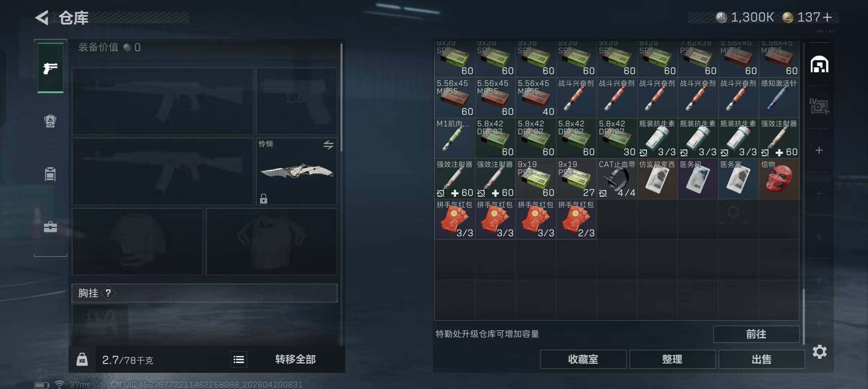The height and width of the screenshot is (389, 868).
Task: Open the 收藏室 collection room
Action: (583, 359)
